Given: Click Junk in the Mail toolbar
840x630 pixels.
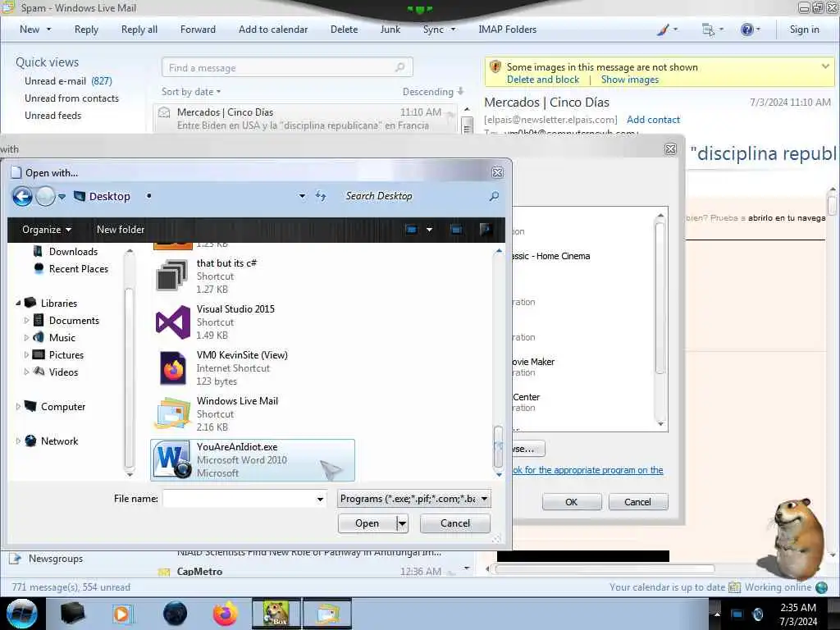Looking at the screenshot, I should [390, 30].
